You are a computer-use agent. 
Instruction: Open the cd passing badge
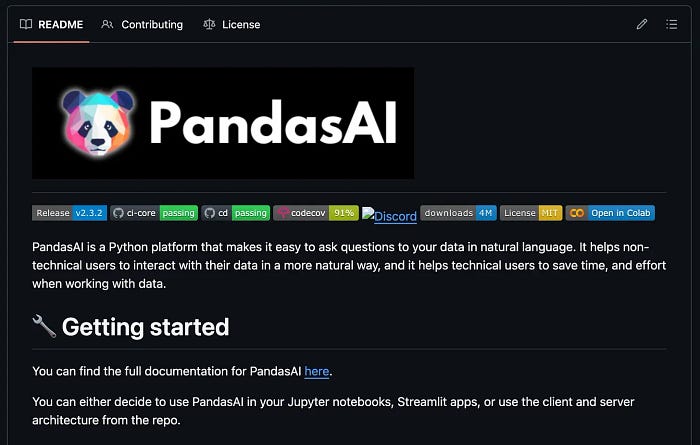[235, 213]
